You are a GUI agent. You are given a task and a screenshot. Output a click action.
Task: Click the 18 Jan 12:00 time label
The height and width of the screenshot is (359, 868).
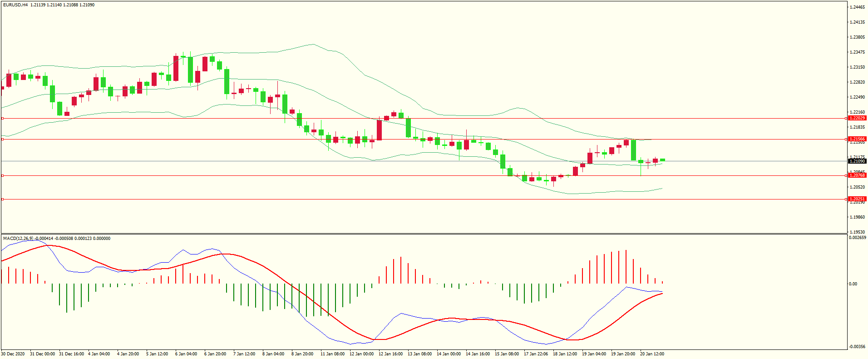click(565, 354)
